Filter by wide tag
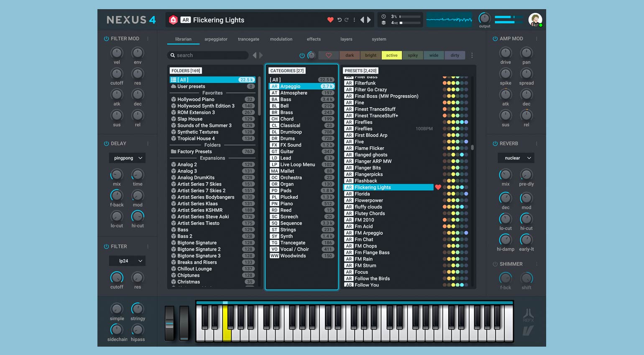 (434, 55)
